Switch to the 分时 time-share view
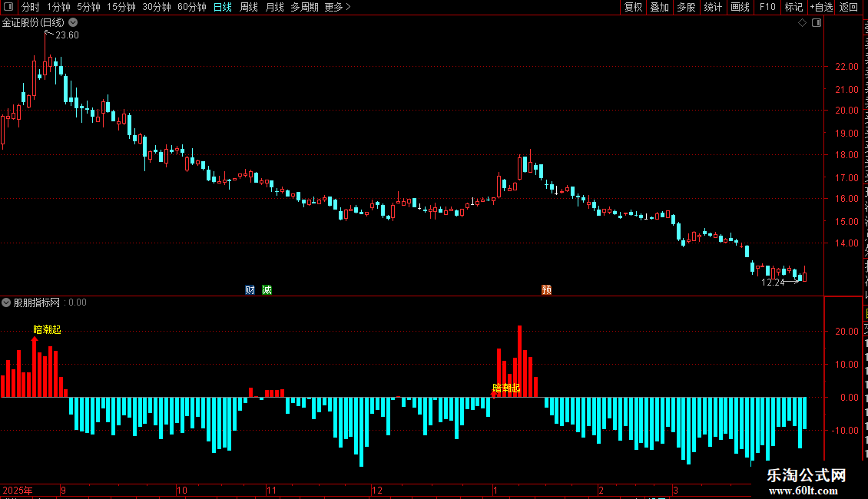The image size is (868, 499). click(x=31, y=7)
